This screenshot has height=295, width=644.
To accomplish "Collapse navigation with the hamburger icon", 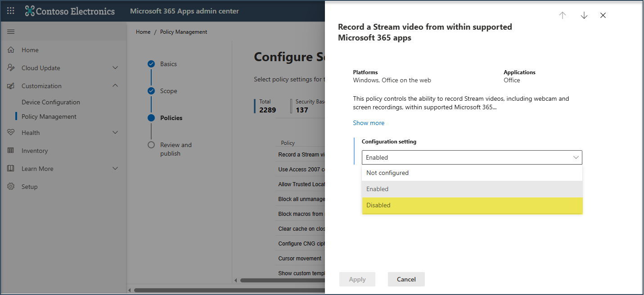I will click(11, 32).
